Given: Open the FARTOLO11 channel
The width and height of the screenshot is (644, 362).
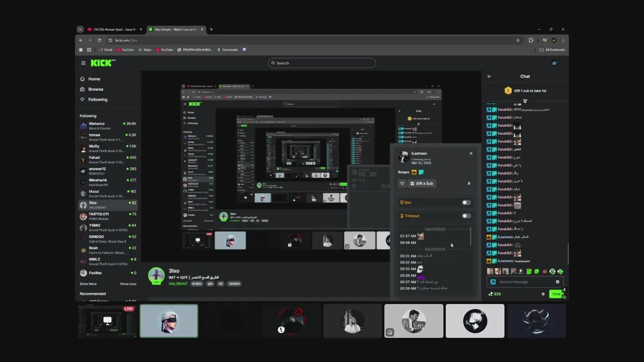Looking at the screenshot, I should tap(108, 216).
